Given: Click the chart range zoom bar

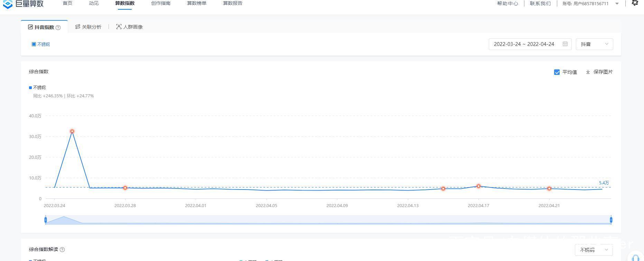Looking at the screenshot, I should (x=328, y=220).
